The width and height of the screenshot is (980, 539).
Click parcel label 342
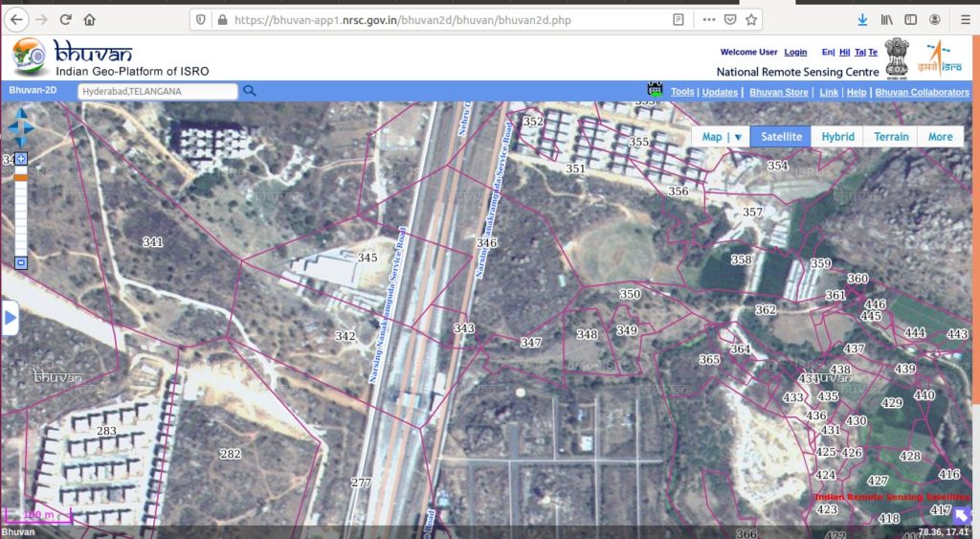[x=345, y=336]
